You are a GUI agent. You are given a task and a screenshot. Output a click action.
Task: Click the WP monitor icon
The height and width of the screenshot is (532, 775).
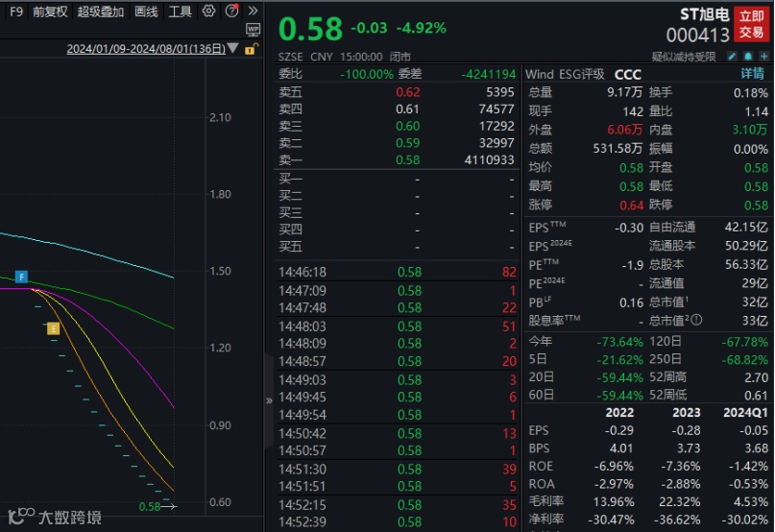[254, 30]
